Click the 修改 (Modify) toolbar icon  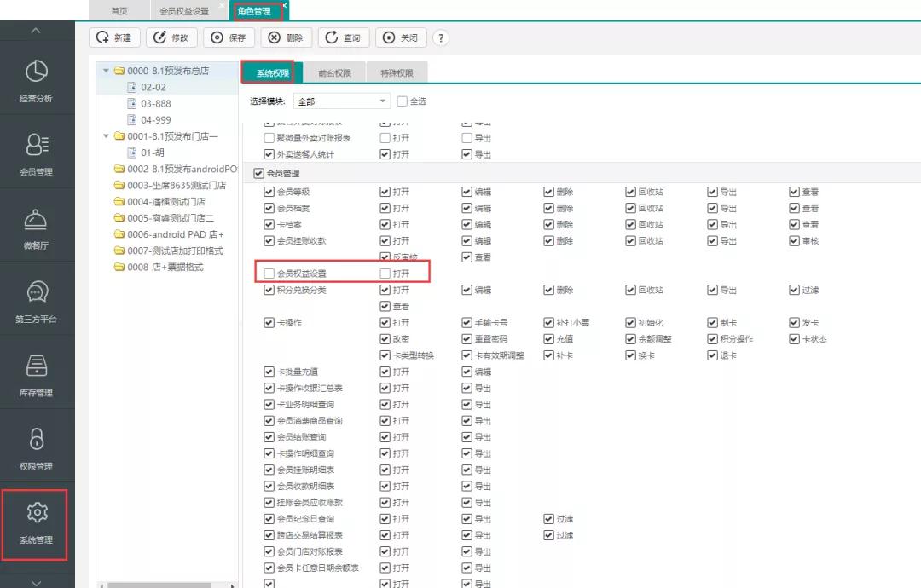pos(171,37)
